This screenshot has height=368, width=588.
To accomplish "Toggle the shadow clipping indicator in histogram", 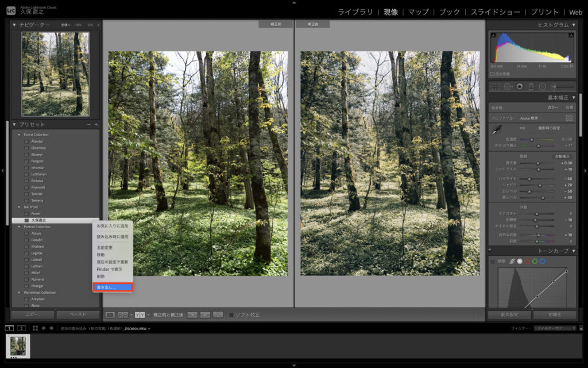I will 493,35.
